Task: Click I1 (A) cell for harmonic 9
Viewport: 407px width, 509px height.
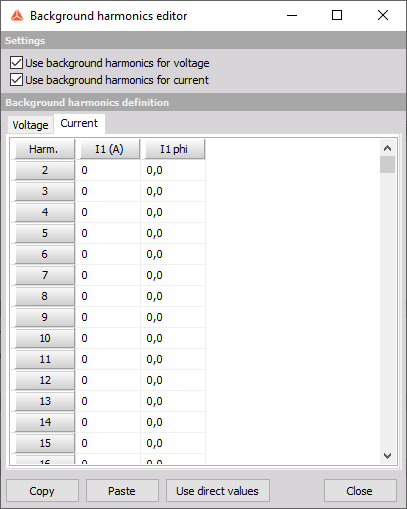Action: click(x=108, y=317)
